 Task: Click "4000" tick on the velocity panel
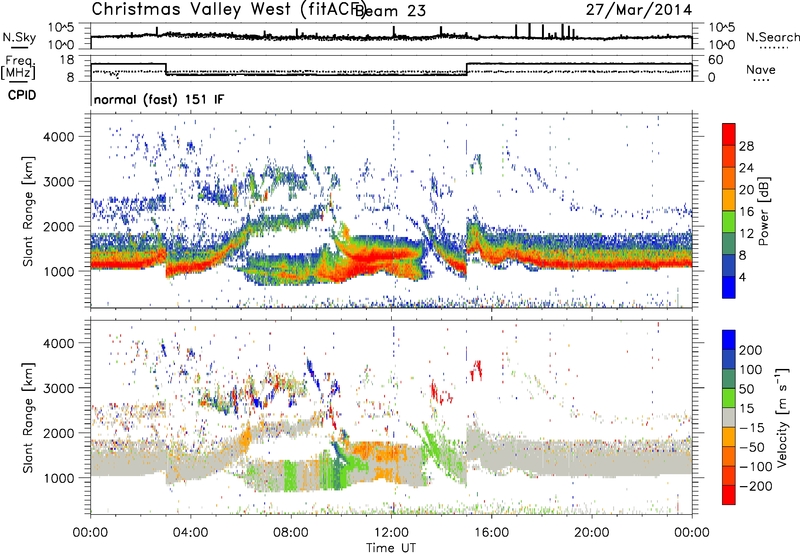pos(59,343)
